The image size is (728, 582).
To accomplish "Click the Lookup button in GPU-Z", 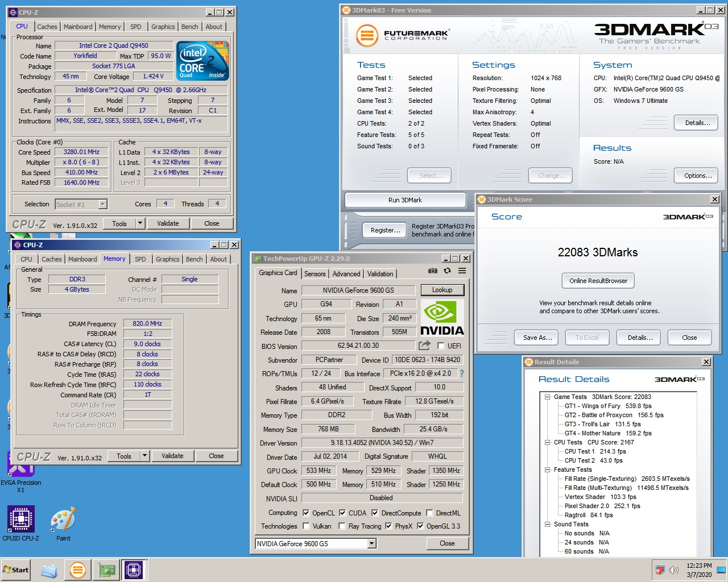I will click(442, 290).
